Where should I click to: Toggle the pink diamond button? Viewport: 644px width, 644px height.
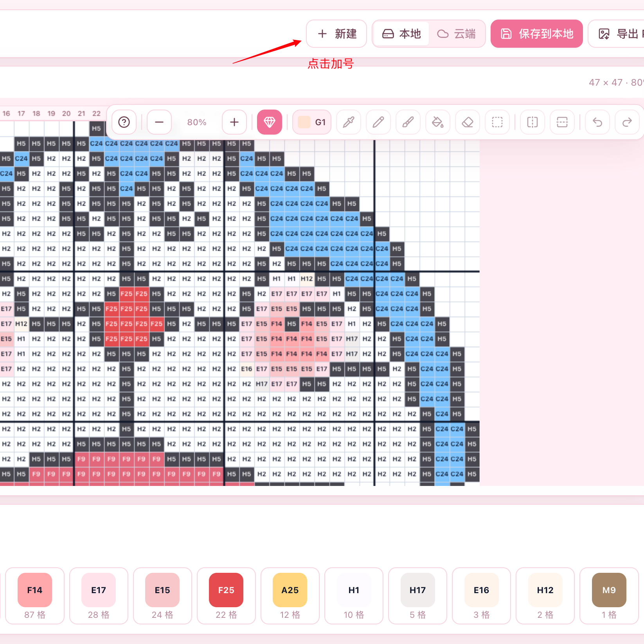click(x=270, y=122)
